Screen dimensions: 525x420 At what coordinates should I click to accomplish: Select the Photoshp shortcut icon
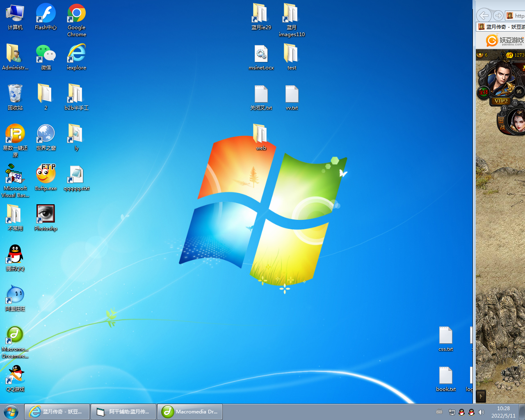[46, 218]
